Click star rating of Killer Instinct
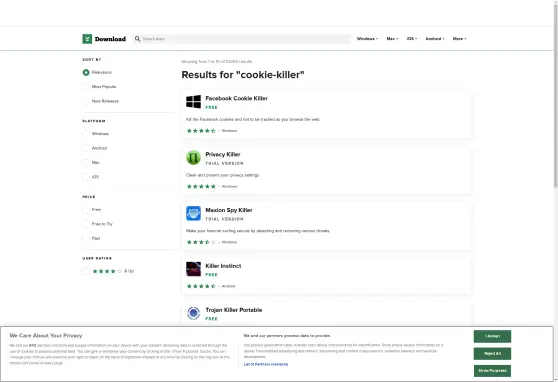Image resolution: width=558 pixels, height=382 pixels. (x=201, y=286)
